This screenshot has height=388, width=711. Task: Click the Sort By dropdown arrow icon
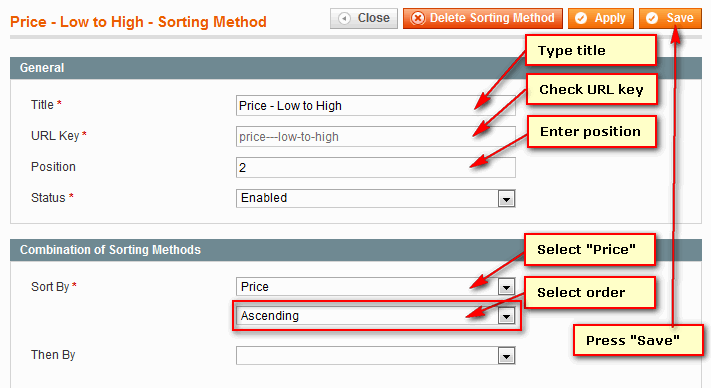pos(506,286)
